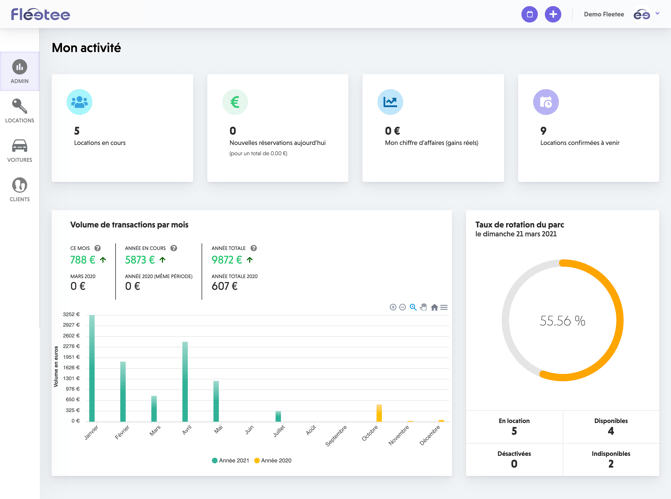The height and width of the screenshot is (499, 671).
Task: Click the Disponibles count 4
Action: point(611,431)
